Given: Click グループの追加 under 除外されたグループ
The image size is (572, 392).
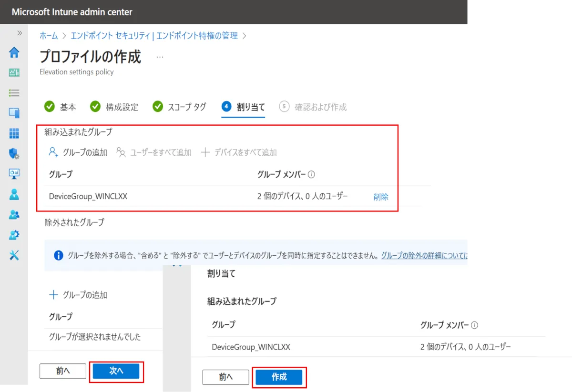Looking at the screenshot, I should point(78,295).
